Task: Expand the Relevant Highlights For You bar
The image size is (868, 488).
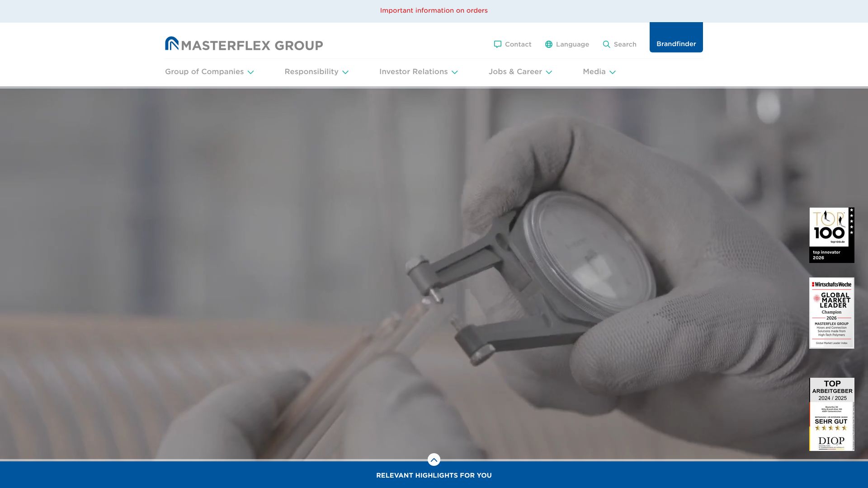Action: coord(434,475)
